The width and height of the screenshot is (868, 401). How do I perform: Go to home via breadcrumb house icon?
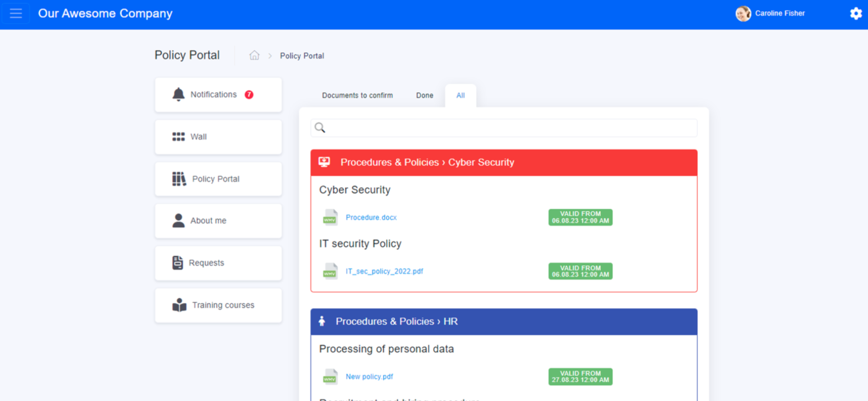pyautogui.click(x=255, y=56)
